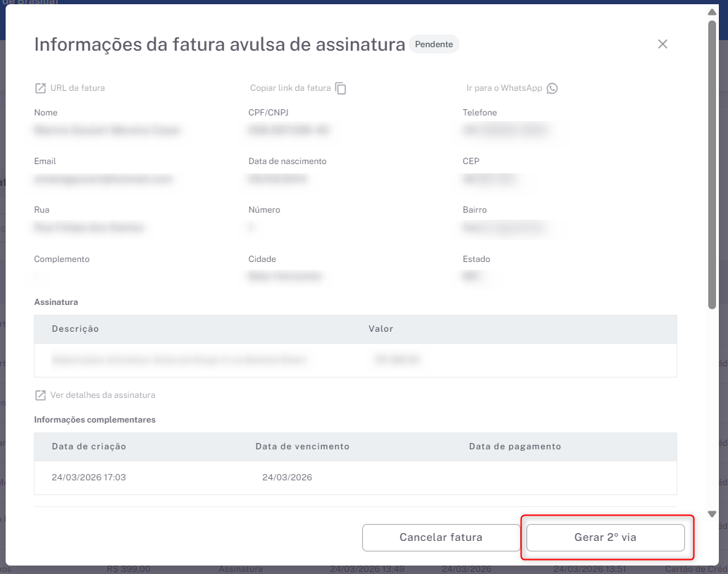Click the dialog scrollbar's down arrow
The image size is (728, 574).
tap(712, 514)
